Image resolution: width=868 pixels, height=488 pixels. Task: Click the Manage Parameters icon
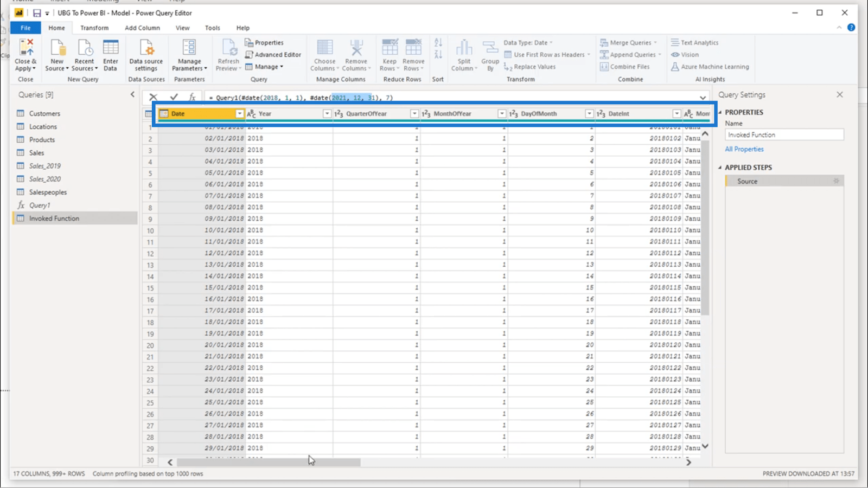click(189, 48)
